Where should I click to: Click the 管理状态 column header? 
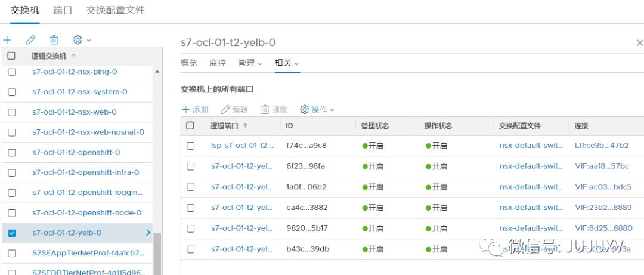(374, 126)
